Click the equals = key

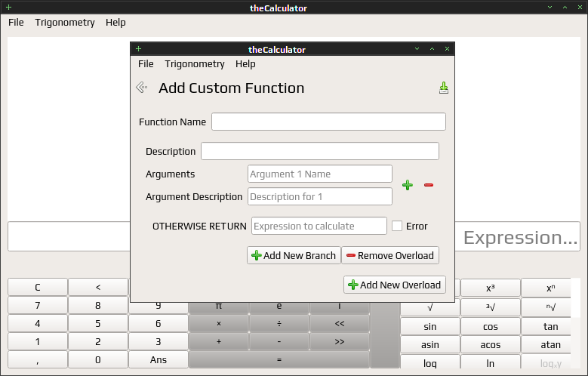tap(279, 359)
